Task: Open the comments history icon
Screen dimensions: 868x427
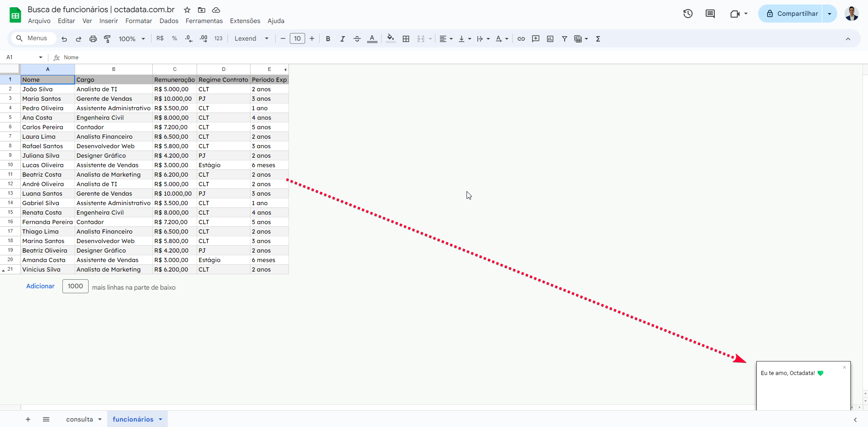Action: [710, 14]
